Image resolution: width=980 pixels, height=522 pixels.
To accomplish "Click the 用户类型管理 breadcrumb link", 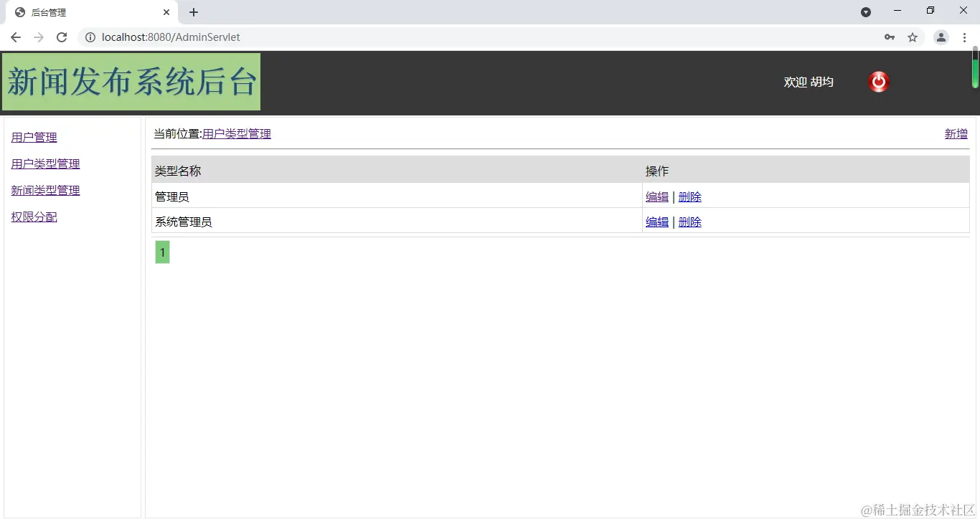I will click(x=237, y=133).
